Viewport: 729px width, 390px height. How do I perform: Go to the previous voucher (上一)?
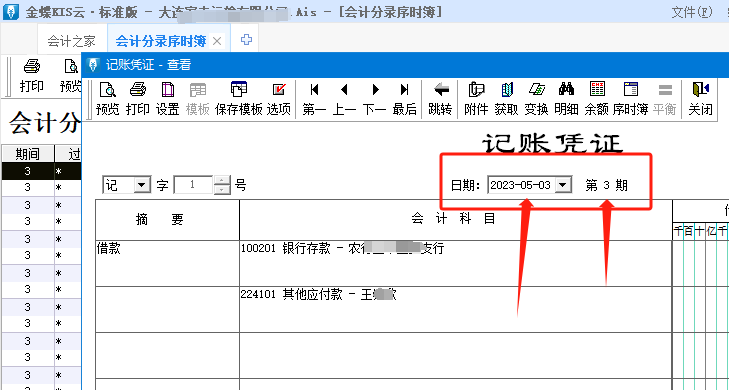344,99
